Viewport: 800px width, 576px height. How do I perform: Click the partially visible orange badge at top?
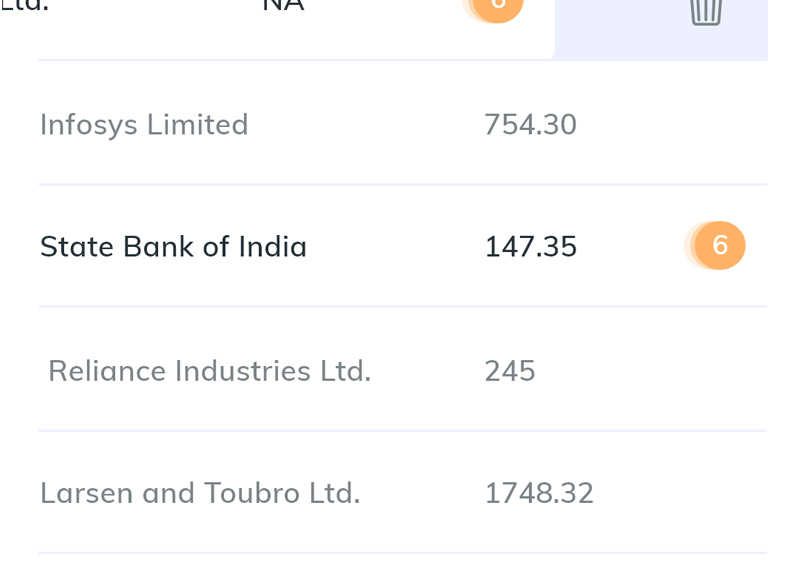coord(497,10)
